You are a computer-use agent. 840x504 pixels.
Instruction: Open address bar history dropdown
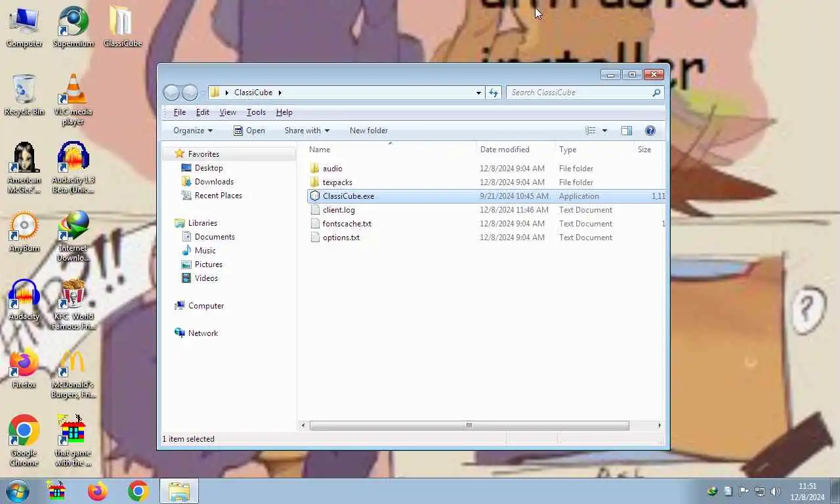coord(478,93)
